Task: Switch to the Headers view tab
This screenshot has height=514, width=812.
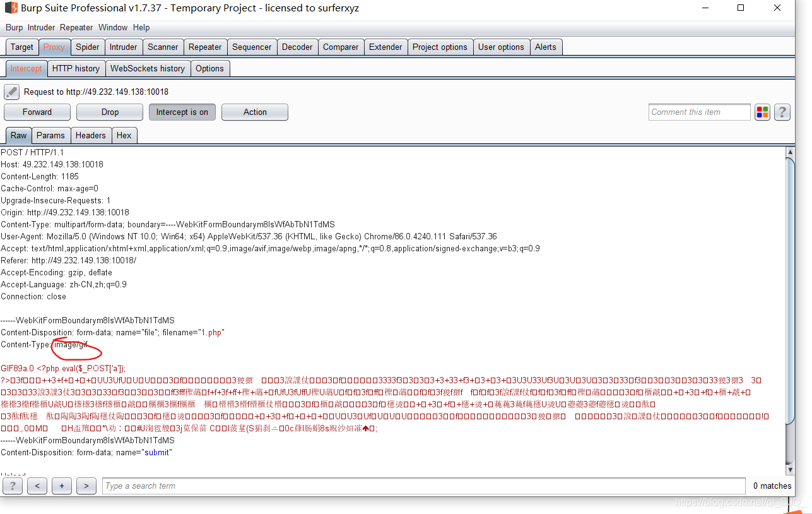Action: coord(91,135)
